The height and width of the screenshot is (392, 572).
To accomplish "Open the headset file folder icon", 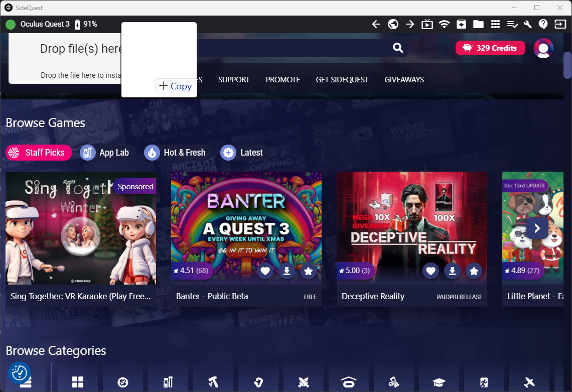I will click(x=478, y=24).
